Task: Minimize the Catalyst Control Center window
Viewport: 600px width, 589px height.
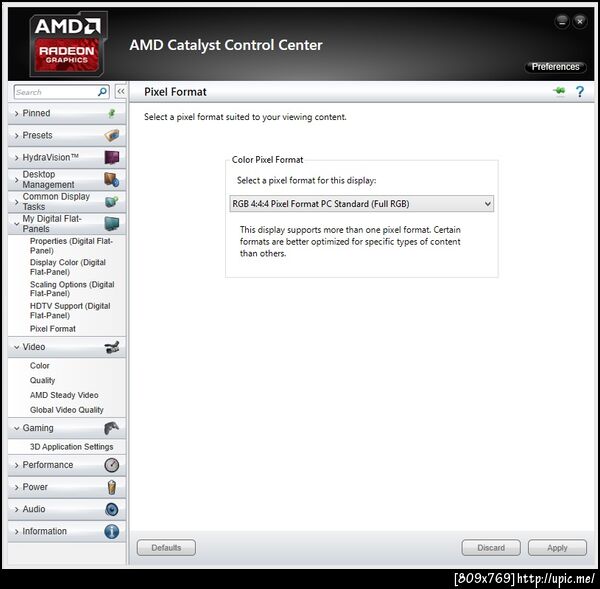Action: [562, 21]
